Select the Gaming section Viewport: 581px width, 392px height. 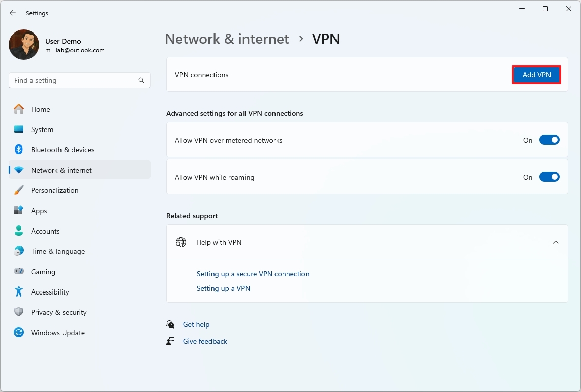43,271
